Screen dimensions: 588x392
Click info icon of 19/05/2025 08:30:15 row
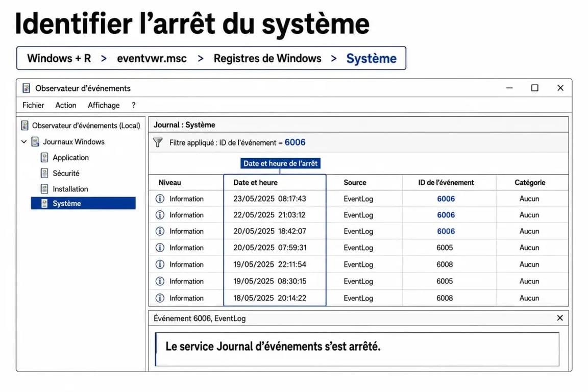click(x=160, y=281)
